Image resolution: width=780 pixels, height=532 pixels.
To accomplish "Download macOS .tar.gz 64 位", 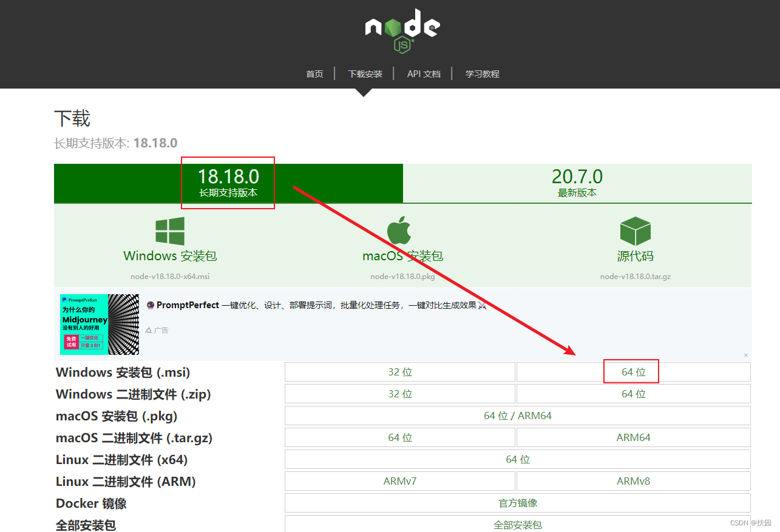I will tap(400, 437).
